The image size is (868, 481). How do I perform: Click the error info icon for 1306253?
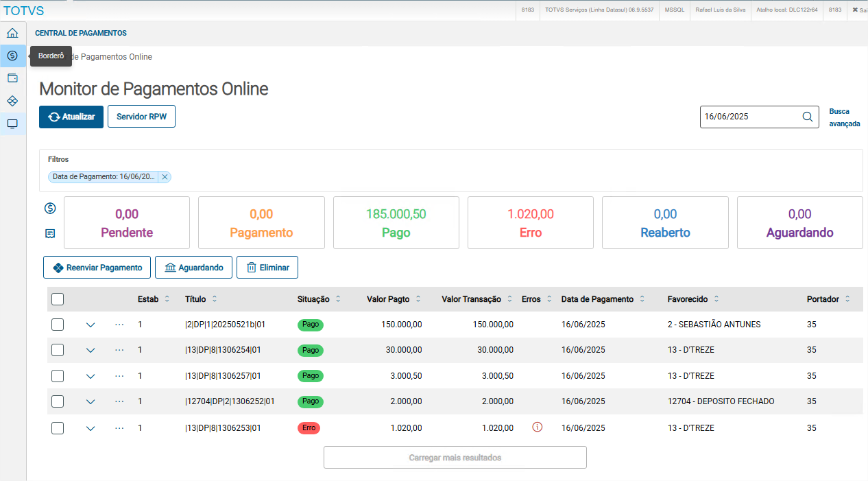pos(538,427)
